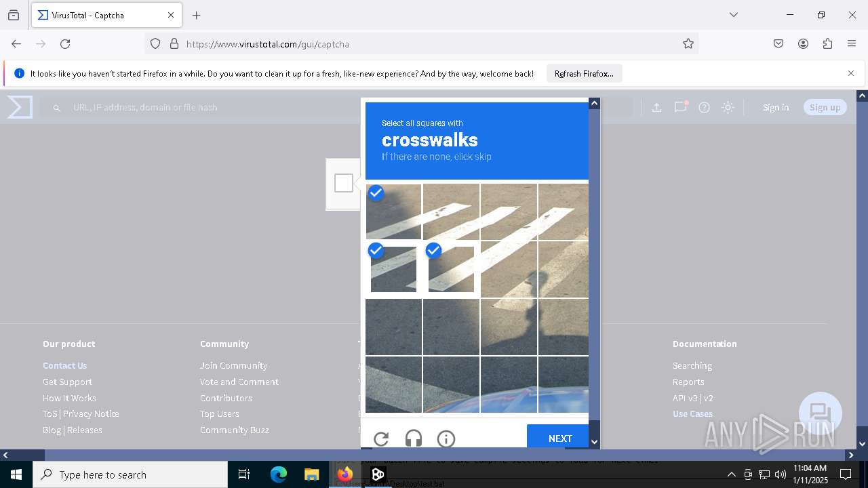The image size is (868, 488).
Task: Click VirusTotal upload file icon
Action: pyautogui.click(x=656, y=107)
